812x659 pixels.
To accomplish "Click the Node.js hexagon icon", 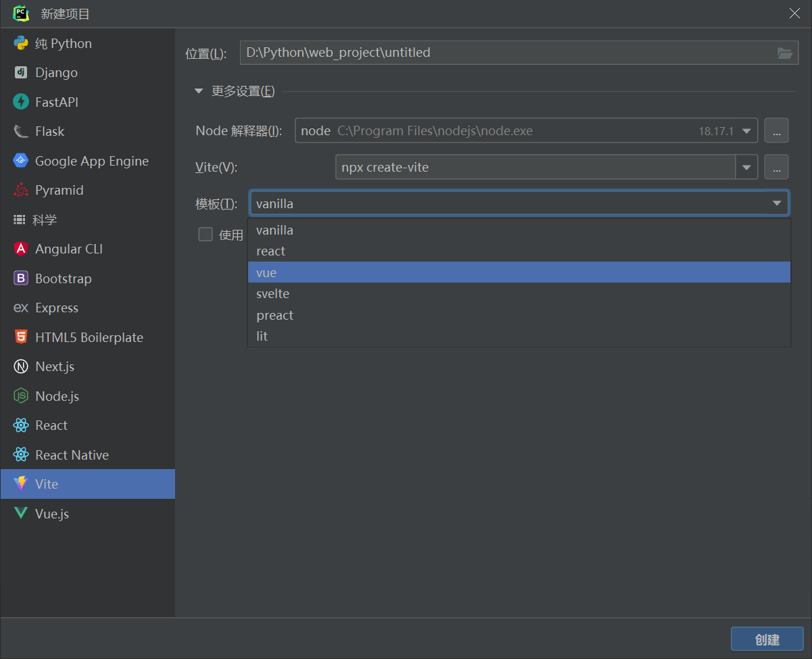I will tap(21, 396).
